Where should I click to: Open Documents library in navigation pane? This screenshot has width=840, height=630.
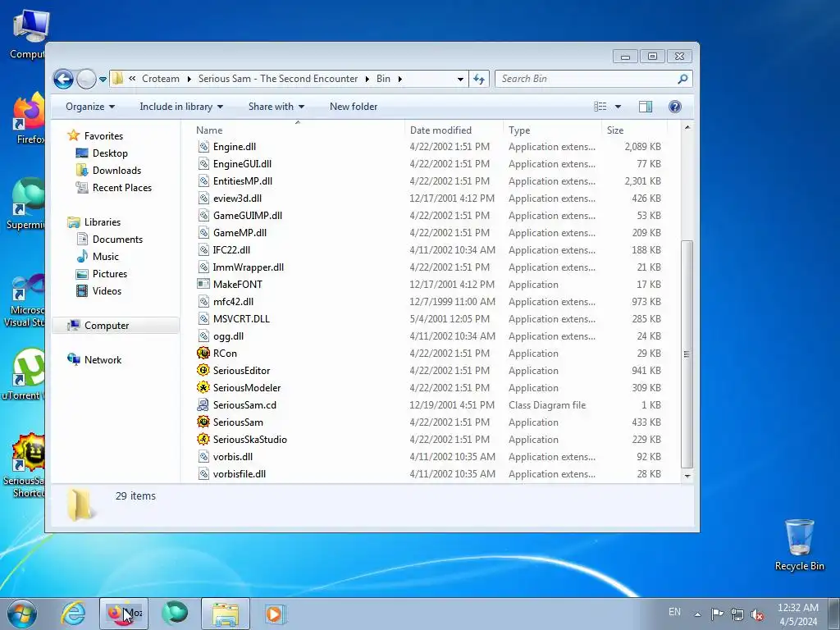[x=117, y=240]
